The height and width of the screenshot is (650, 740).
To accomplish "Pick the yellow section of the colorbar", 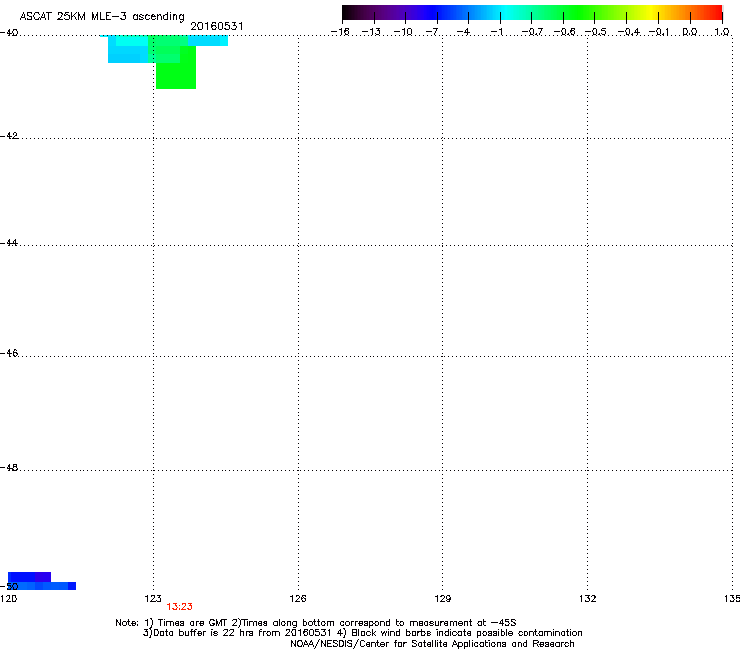I will point(653,12).
